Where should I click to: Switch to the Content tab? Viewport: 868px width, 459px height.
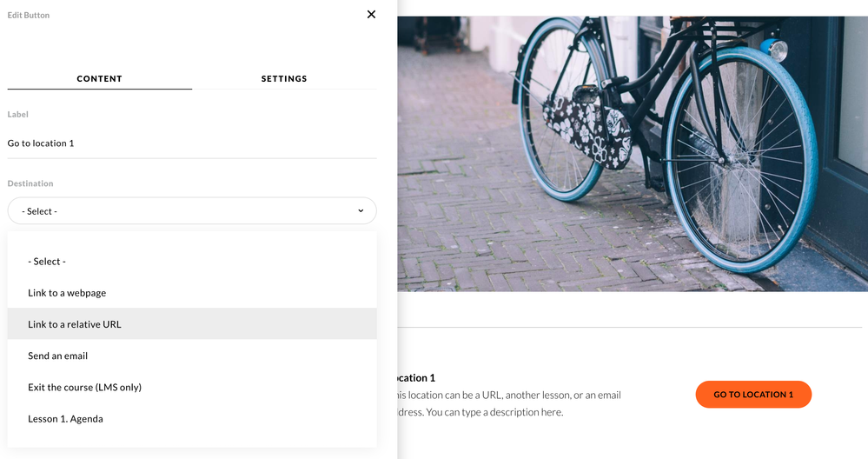(x=100, y=79)
